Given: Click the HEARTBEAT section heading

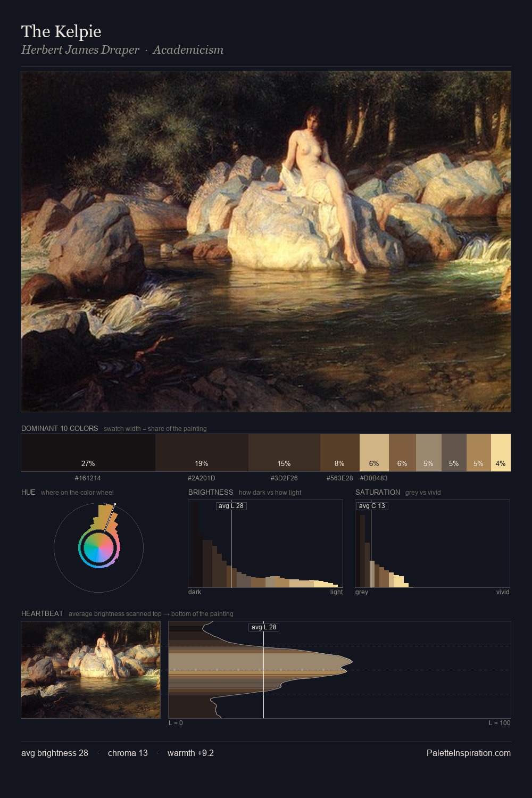Looking at the screenshot, I should pyautogui.click(x=42, y=613).
